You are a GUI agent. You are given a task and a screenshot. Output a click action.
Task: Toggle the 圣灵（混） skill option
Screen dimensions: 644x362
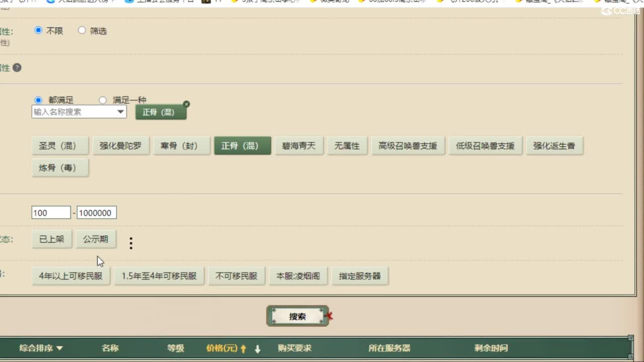(60, 146)
